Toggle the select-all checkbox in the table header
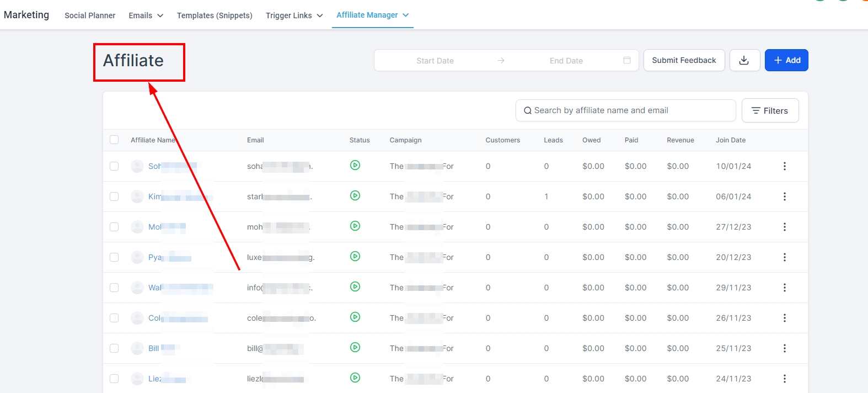Viewport: 868px width, 393px height. coord(114,140)
